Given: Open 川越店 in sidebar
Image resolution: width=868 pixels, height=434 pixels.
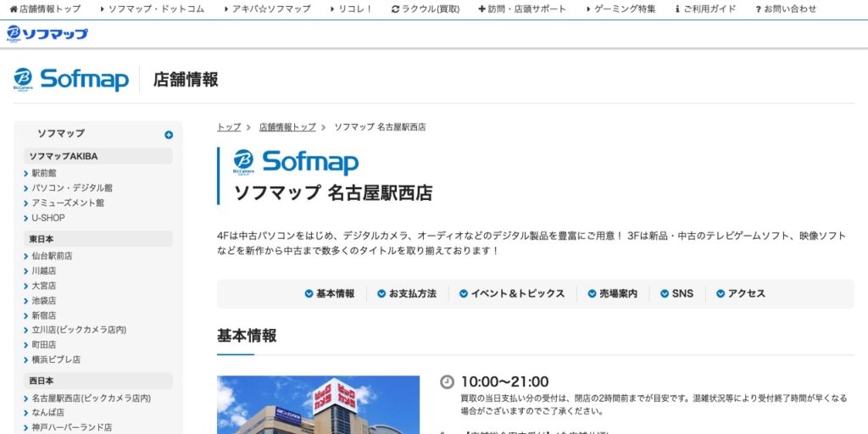Looking at the screenshot, I should pos(44,270).
